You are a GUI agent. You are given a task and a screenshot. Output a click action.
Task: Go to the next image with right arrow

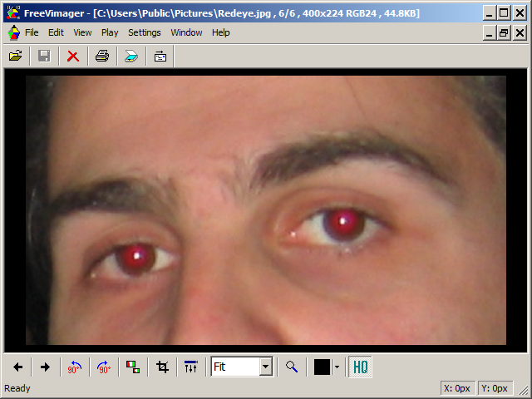click(x=45, y=367)
